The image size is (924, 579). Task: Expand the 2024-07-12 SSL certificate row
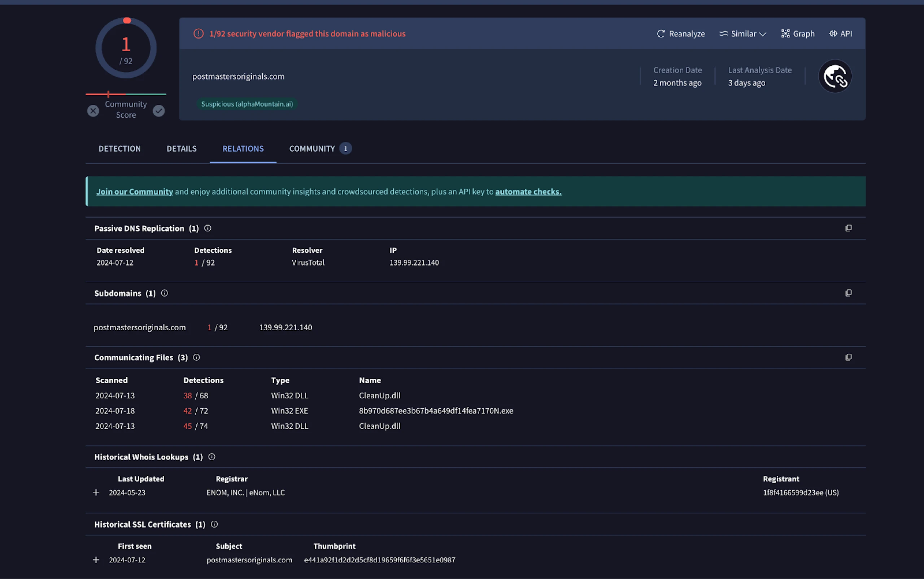click(96, 560)
